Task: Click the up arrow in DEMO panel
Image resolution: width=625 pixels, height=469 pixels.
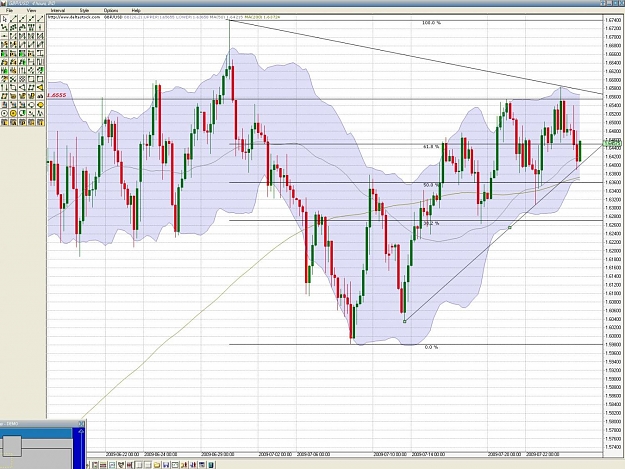Action: tap(81, 431)
